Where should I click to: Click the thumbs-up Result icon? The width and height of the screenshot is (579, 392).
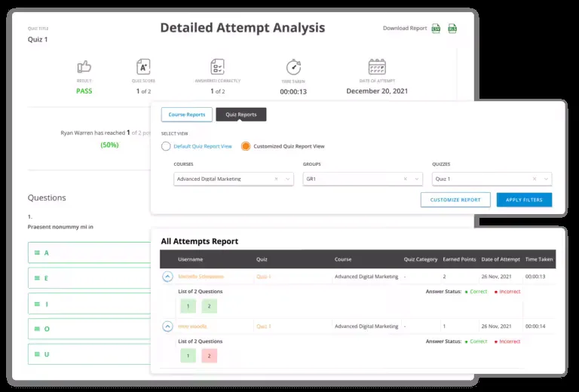pos(84,67)
